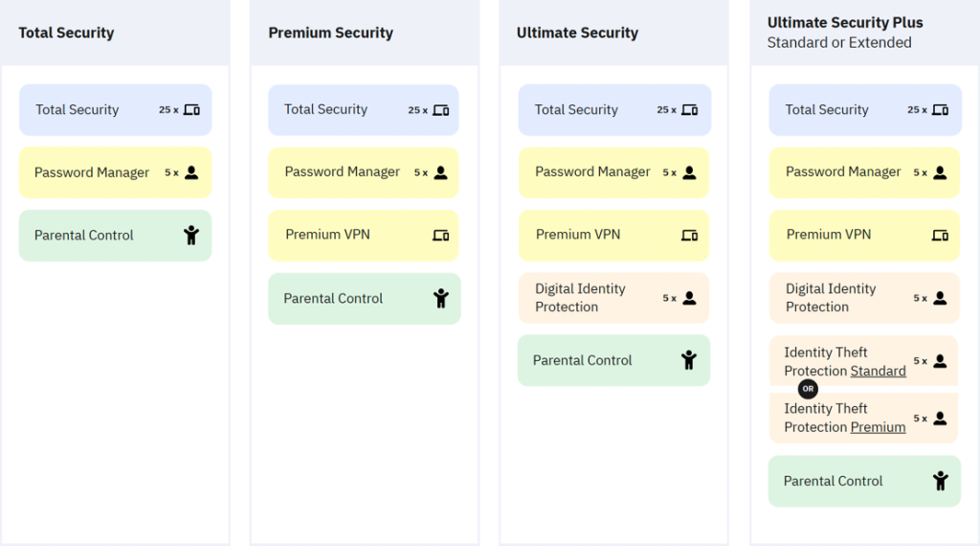Click the devices icon on Premium VPN in Ultimate Security Plus column
Viewport: 980px width, 546px height.
pyautogui.click(x=941, y=235)
